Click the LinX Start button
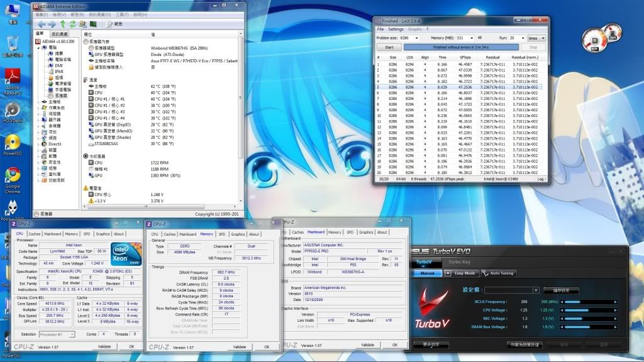This screenshot has width=644, height=362. 389,48
